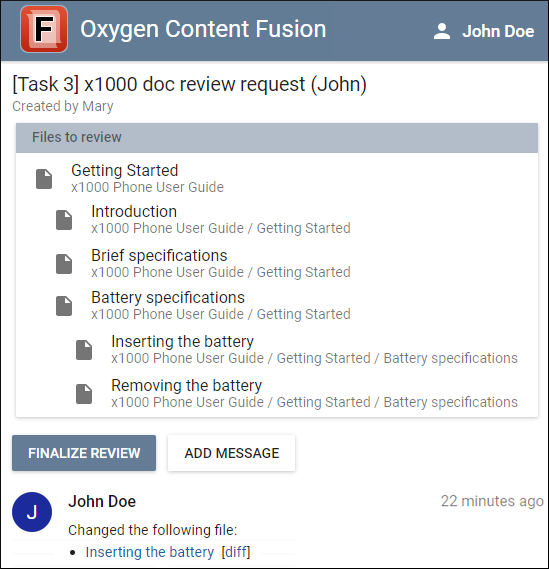Viewport: 549px width, 569px height.
Task: Open the Battery specifications topic title
Action: tap(168, 298)
